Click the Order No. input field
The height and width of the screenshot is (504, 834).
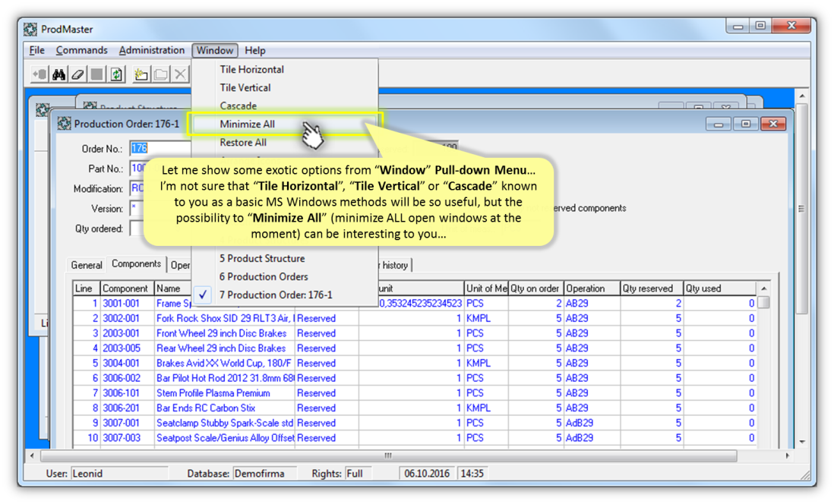click(x=160, y=149)
